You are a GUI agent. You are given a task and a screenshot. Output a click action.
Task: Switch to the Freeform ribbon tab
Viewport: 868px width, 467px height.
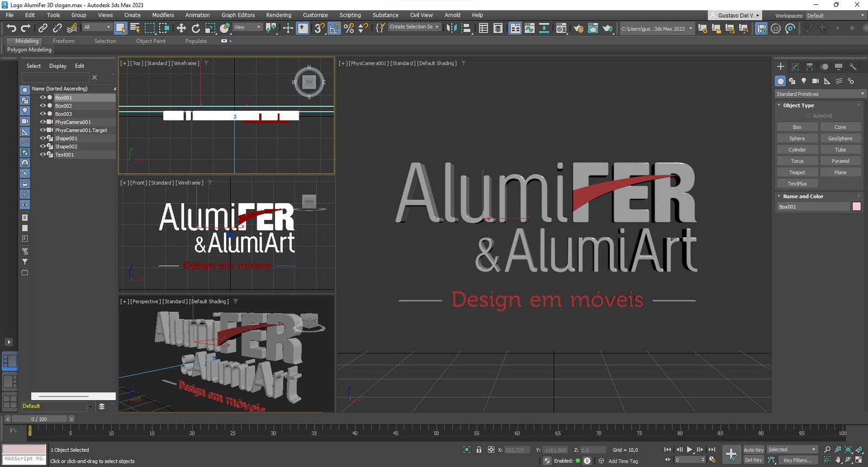(x=63, y=41)
